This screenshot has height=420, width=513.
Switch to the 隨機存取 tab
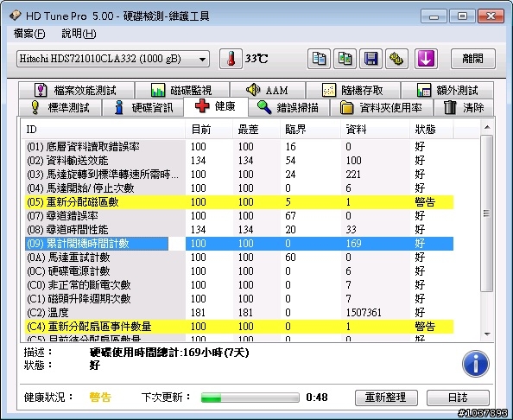point(353,90)
